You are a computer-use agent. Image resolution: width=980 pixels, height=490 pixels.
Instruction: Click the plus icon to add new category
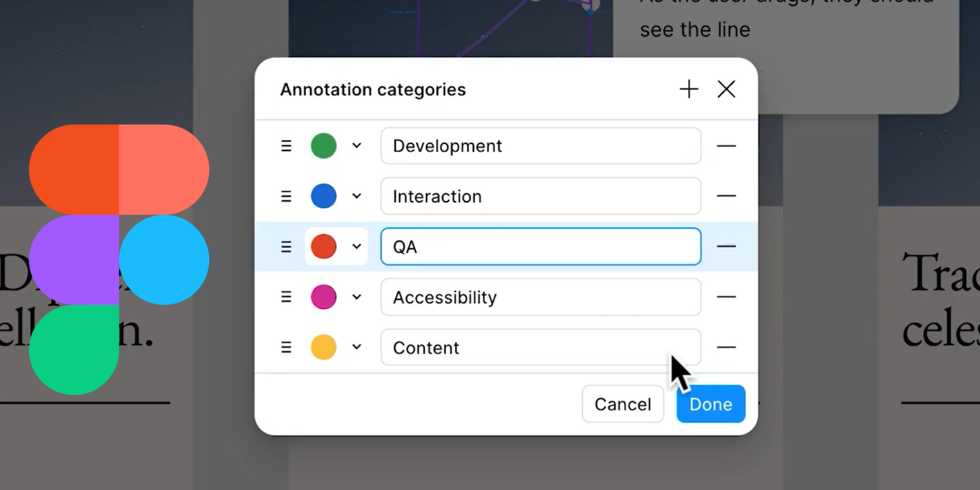point(688,89)
